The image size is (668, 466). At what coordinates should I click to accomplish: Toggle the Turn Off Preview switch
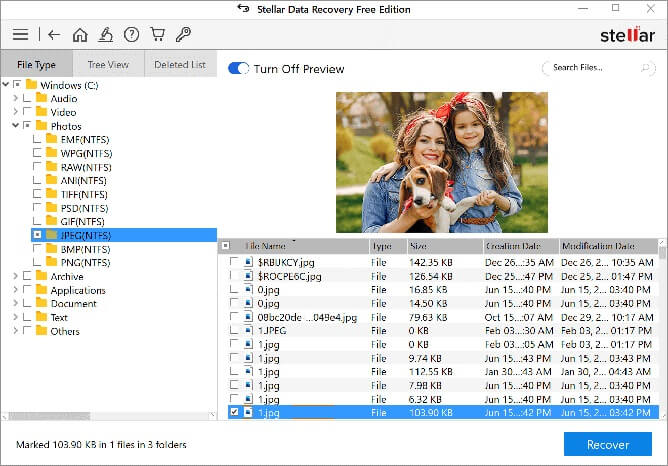(239, 69)
